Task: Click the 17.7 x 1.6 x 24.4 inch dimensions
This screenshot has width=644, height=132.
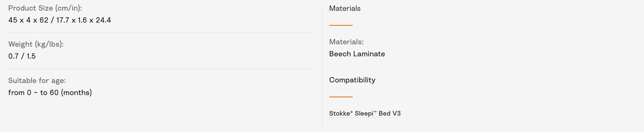Action: pos(84,20)
